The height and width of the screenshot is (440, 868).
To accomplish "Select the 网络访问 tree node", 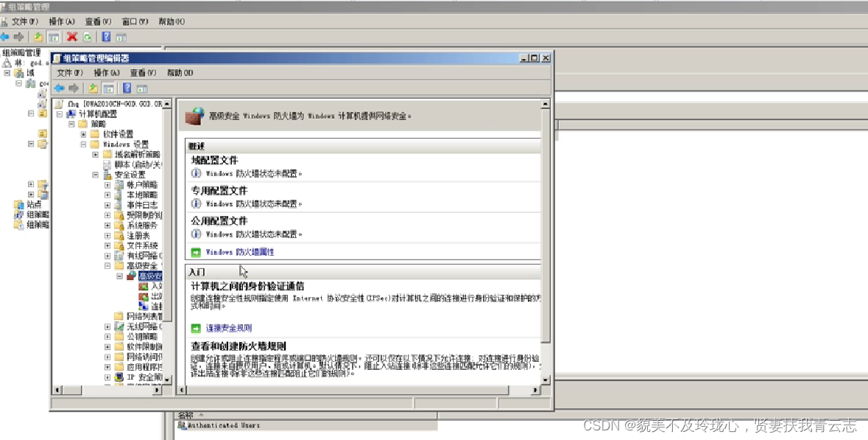I will pyautogui.click(x=144, y=357).
